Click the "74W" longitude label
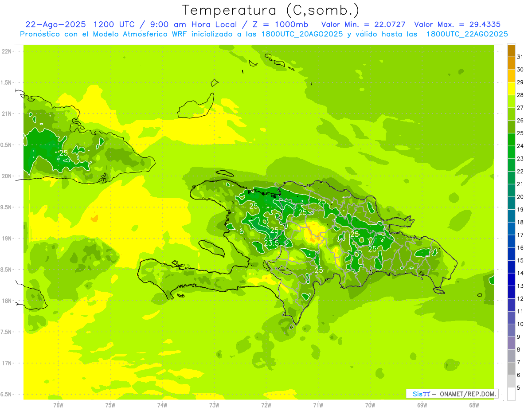532x411 pixels. pos(162,405)
